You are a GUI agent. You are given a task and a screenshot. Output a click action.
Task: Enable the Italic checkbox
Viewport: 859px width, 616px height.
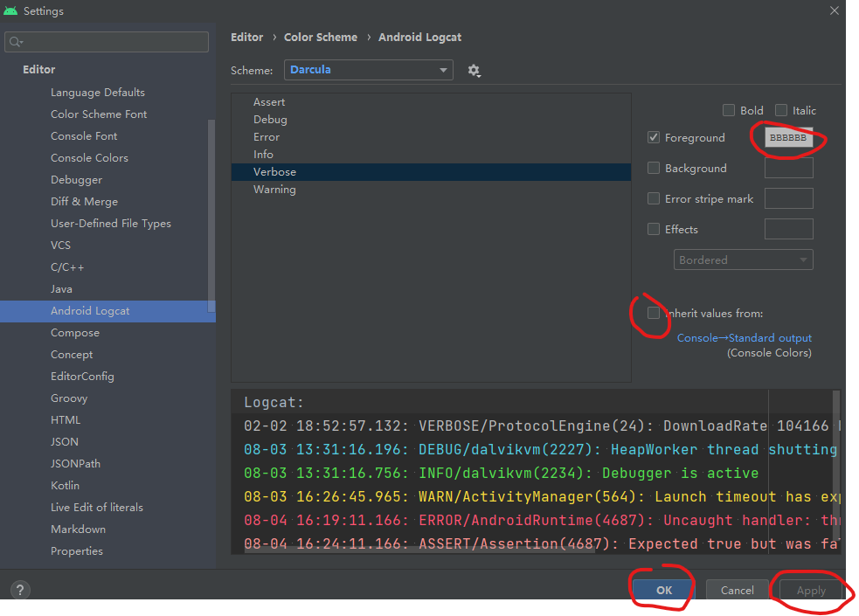pos(781,111)
